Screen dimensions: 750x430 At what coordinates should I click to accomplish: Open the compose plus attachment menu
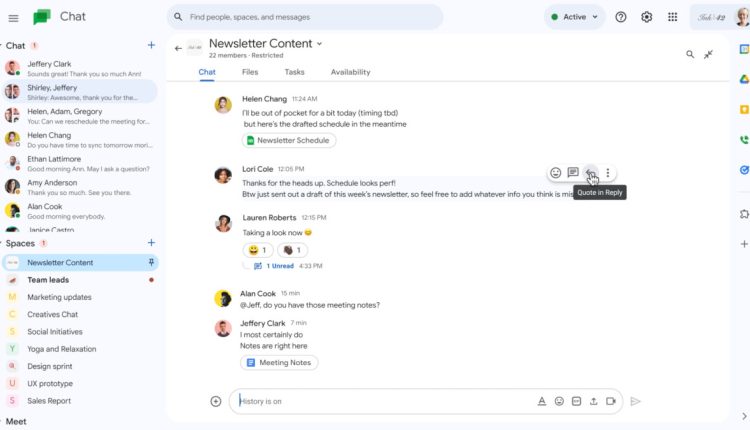point(216,401)
